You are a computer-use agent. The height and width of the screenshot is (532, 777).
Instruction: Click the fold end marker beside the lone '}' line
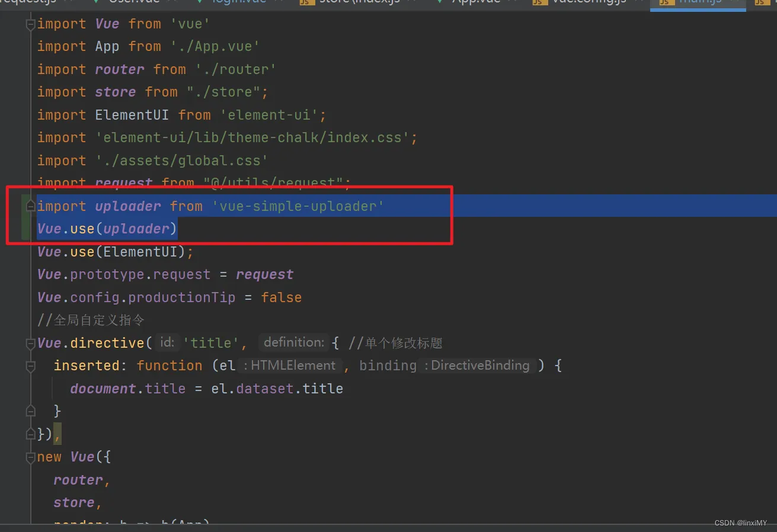click(31, 411)
